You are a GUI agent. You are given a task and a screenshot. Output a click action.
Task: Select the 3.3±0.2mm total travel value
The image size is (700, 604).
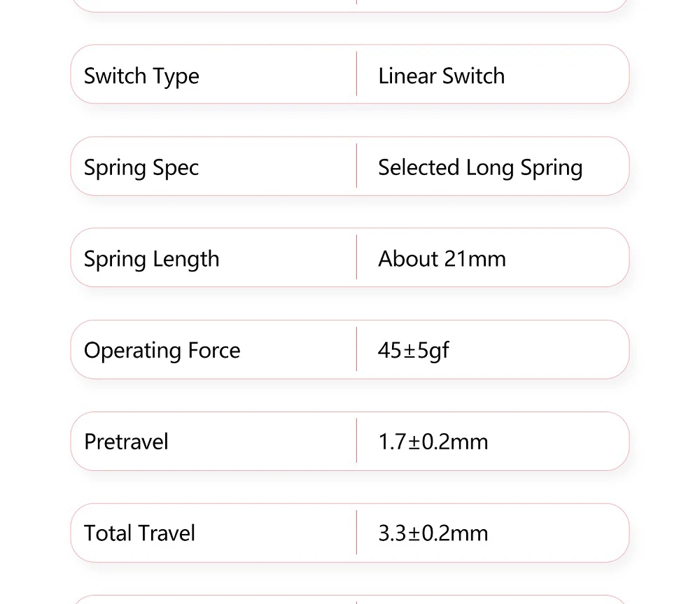433,533
